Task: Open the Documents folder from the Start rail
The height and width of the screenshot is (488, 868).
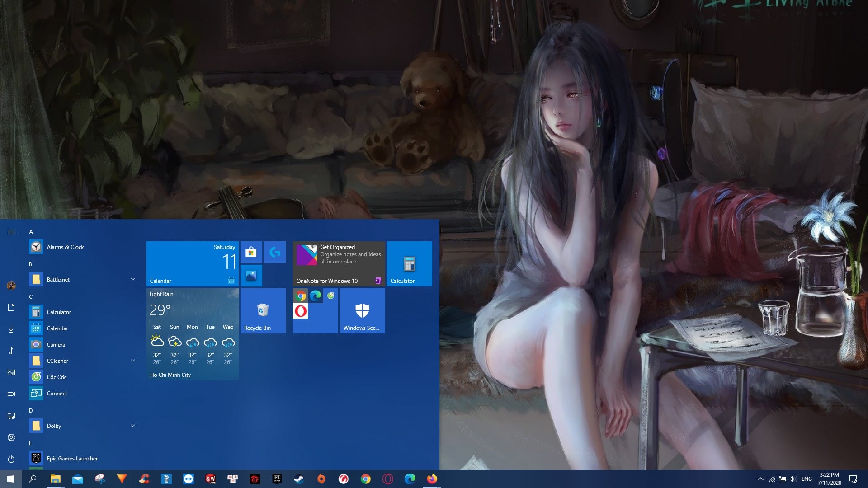Action: (x=11, y=307)
